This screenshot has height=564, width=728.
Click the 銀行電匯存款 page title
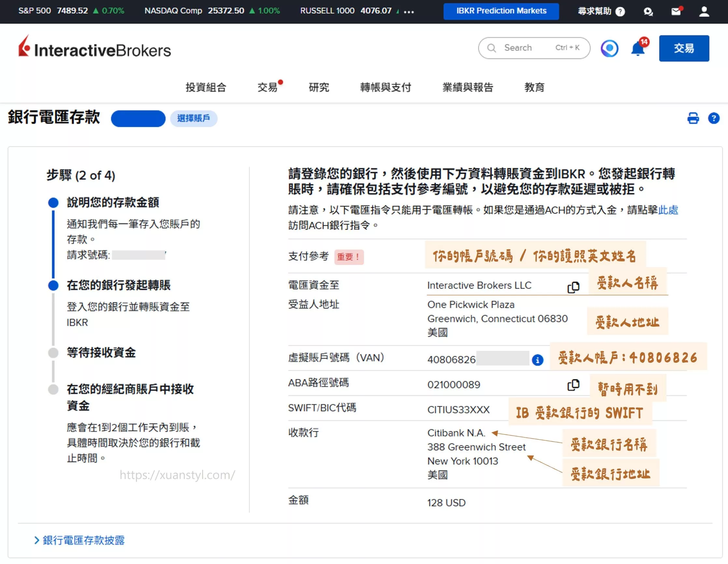(x=54, y=117)
